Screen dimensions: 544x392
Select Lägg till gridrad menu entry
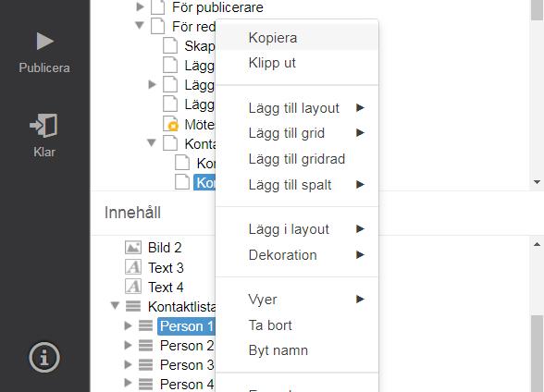[x=297, y=159]
